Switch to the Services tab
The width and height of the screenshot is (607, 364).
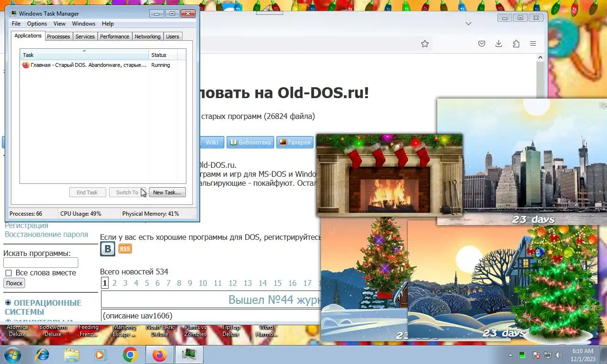tap(85, 36)
